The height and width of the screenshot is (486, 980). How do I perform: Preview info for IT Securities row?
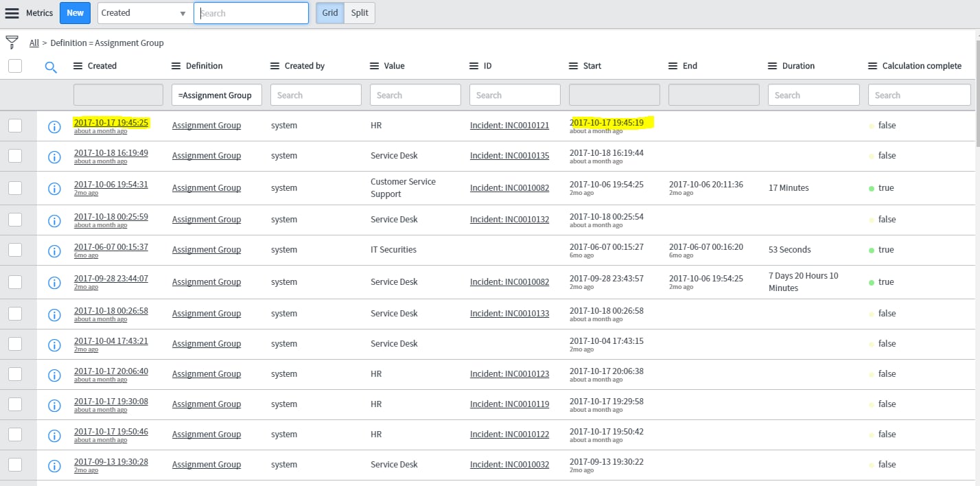click(x=54, y=251)
